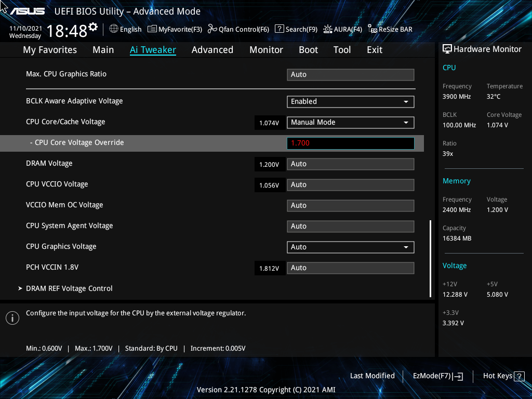Click the Max.: 1.700V hint text
This screenshot has height=399, width=532.
[94, 349]
